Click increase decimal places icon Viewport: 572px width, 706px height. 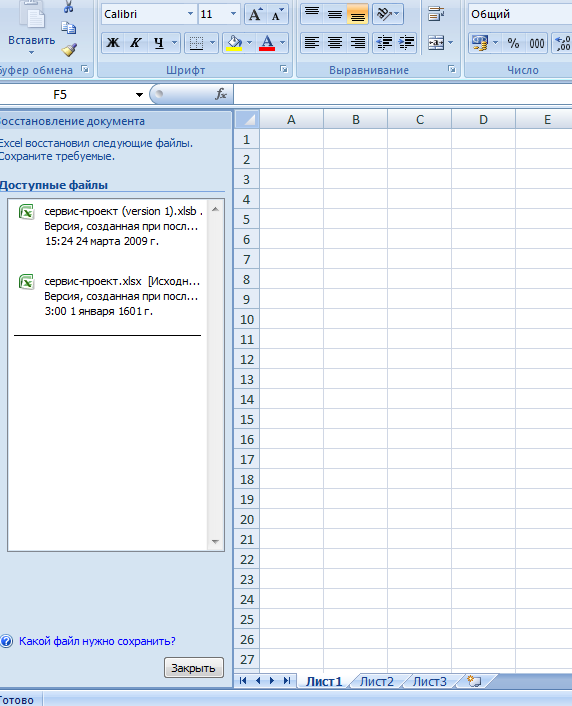click(x=562, y=43)
